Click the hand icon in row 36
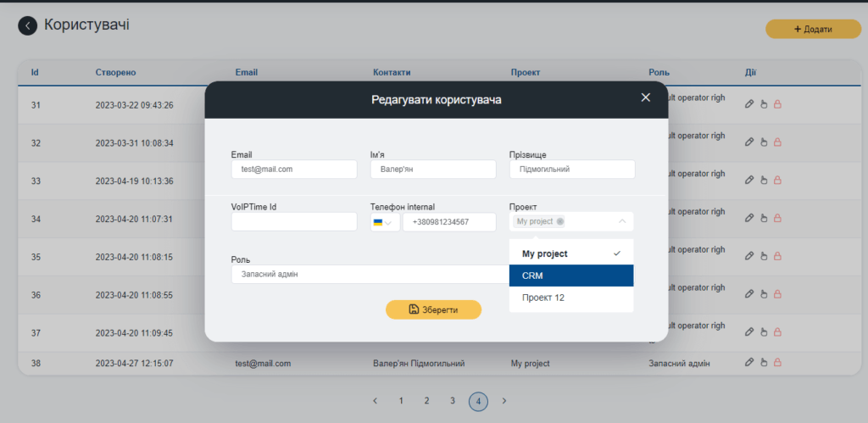Screen dimensions: 868x423 [764, 294]
